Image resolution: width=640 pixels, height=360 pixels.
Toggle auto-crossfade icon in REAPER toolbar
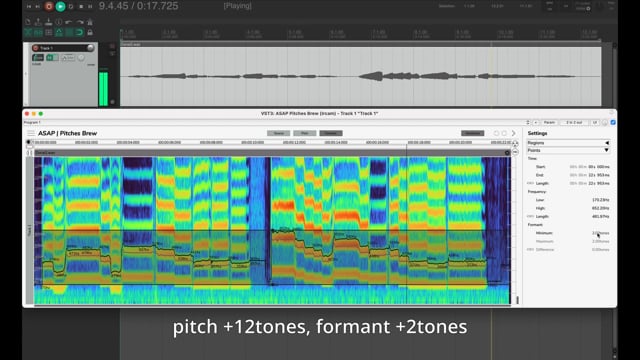pos(28,32)
